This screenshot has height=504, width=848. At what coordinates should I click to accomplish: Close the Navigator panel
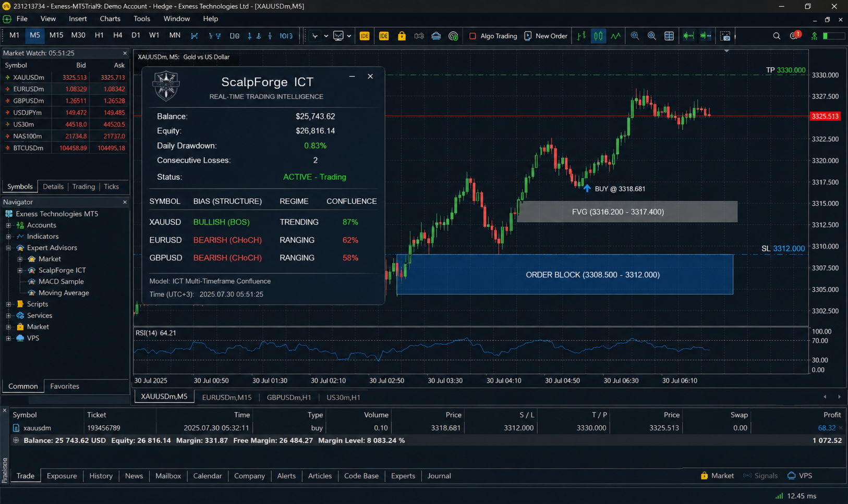tap(125, 202)
